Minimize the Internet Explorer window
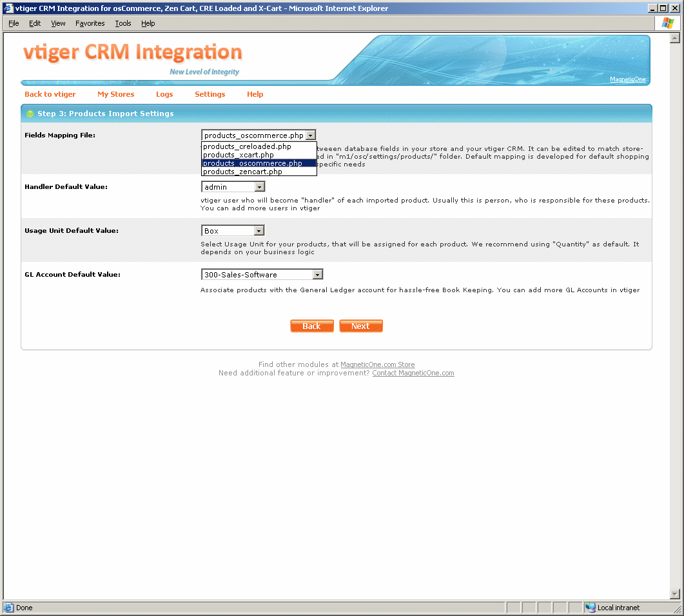This screenshot has height=616, width=684. (652, 8)
